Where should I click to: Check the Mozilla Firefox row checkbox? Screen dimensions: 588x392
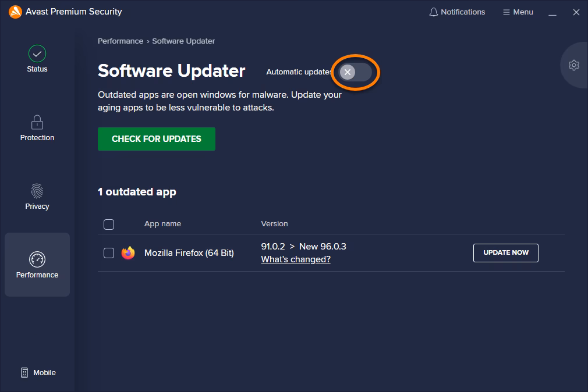tap(109, 253)
